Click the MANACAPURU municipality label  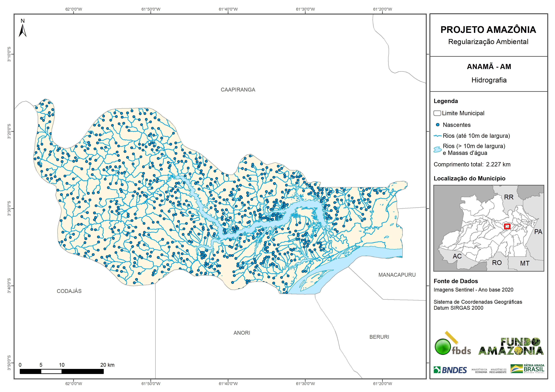pos(397,275)
